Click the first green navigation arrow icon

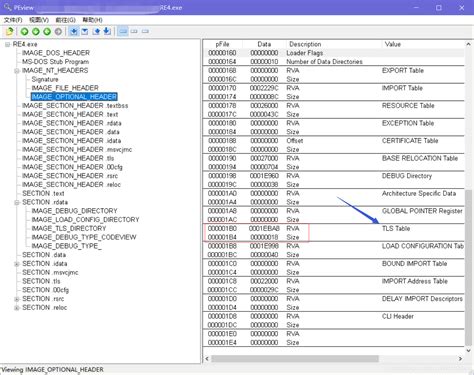[x=24, y=32]
